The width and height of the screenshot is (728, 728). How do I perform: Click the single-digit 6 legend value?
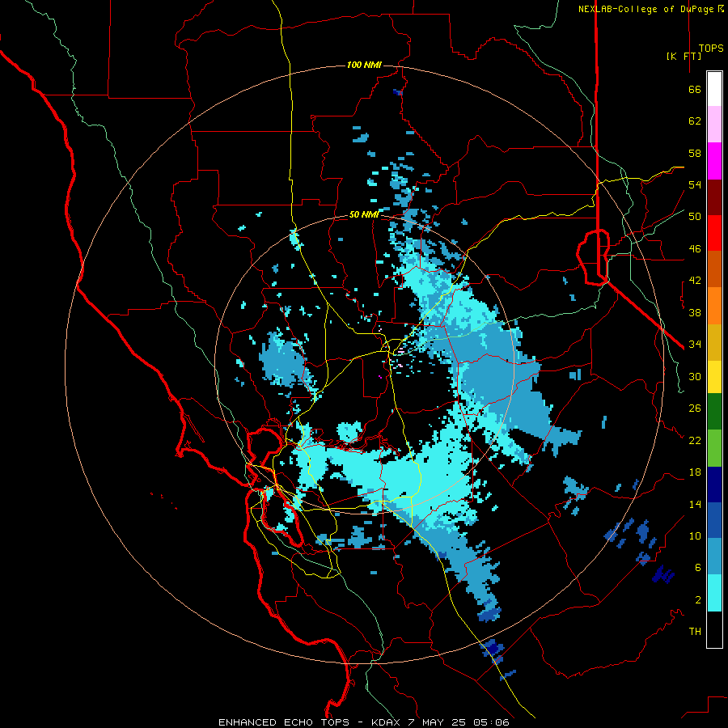click(x=698, y=568)
